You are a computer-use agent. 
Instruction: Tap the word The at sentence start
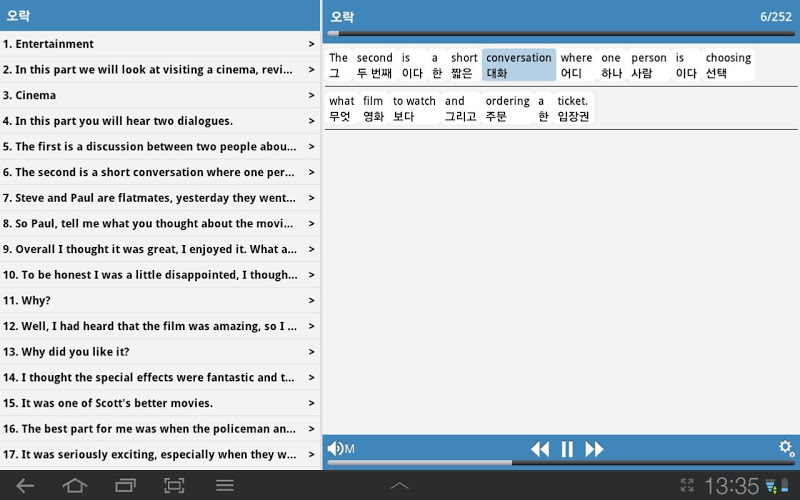pos(338,65)
